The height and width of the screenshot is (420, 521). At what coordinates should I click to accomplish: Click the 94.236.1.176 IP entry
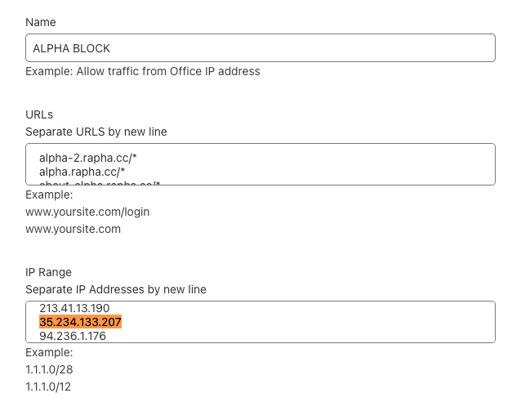click(x=73, y=335)
